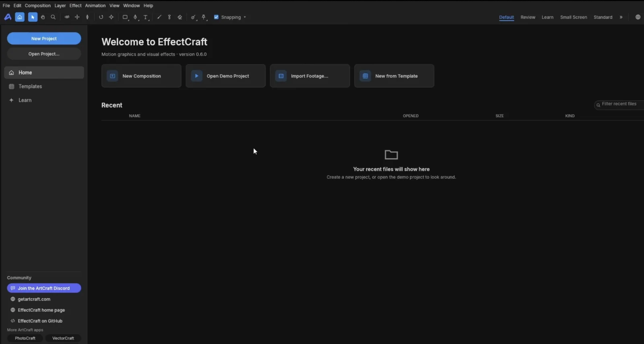Open the File menu
This screenshot has width=644, height=344.
[6, 6]
